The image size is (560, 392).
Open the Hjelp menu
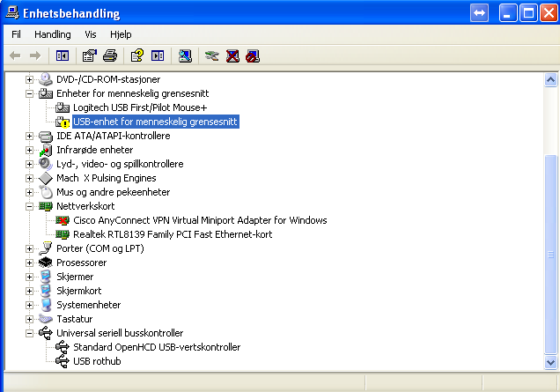pos(121,34)
